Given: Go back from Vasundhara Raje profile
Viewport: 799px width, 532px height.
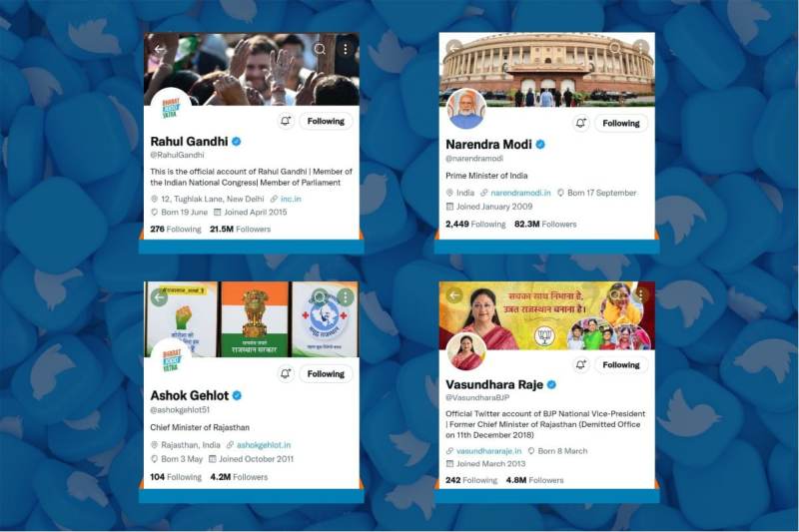Looking at the screenshot, I should 454,295.
